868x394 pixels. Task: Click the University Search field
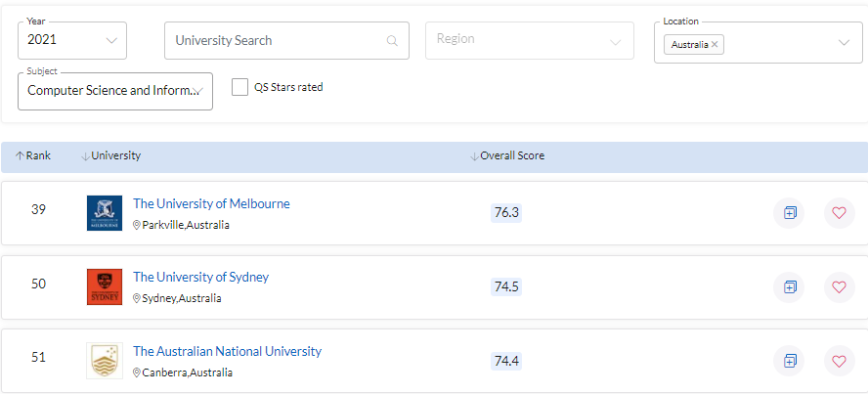(286, 40)
